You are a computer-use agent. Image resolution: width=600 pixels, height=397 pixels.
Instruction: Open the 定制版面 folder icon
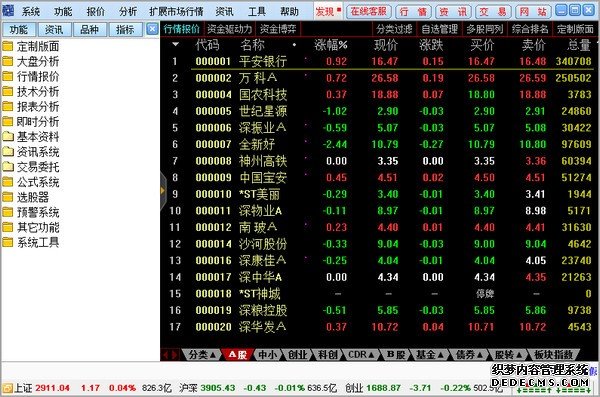tap(8, 47)
